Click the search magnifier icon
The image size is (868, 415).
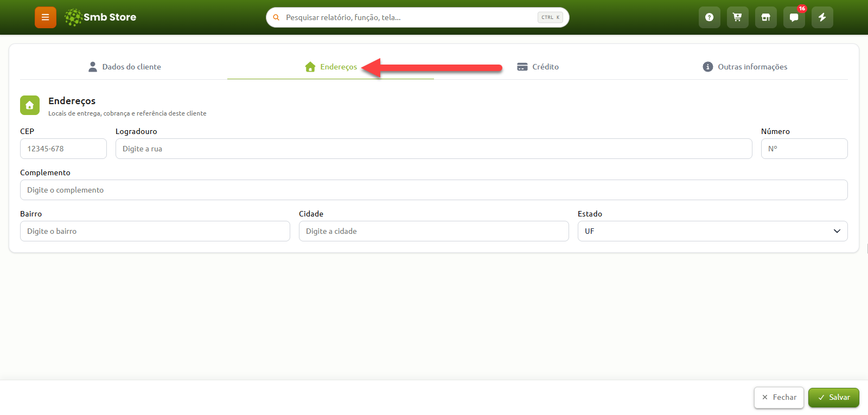(276, 17)
